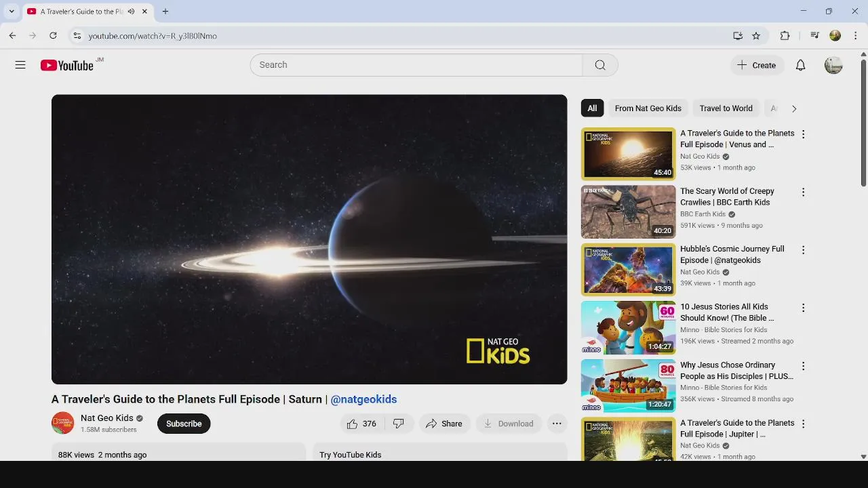
Task: Open the Create button
Action: tap(757, 65)
